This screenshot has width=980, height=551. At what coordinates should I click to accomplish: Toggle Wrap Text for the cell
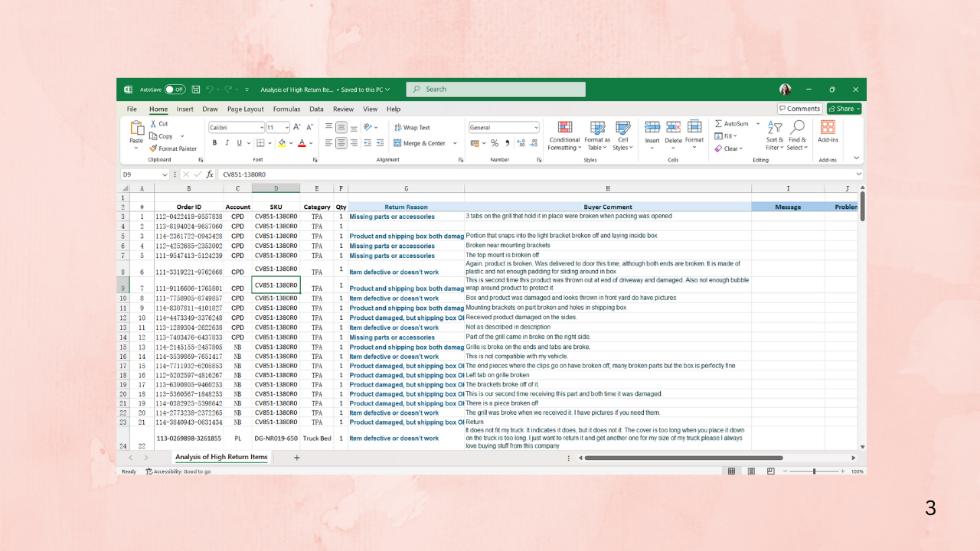coord(412,128)
